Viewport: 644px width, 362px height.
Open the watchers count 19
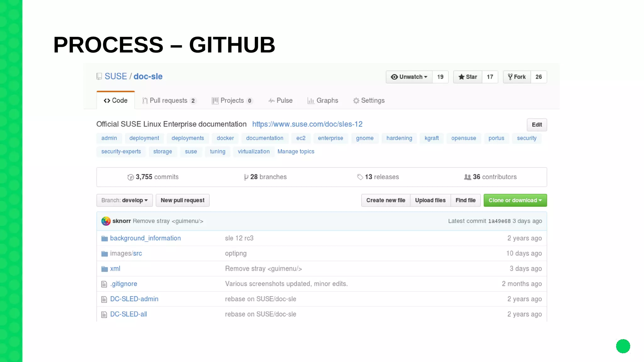(440, 77)
